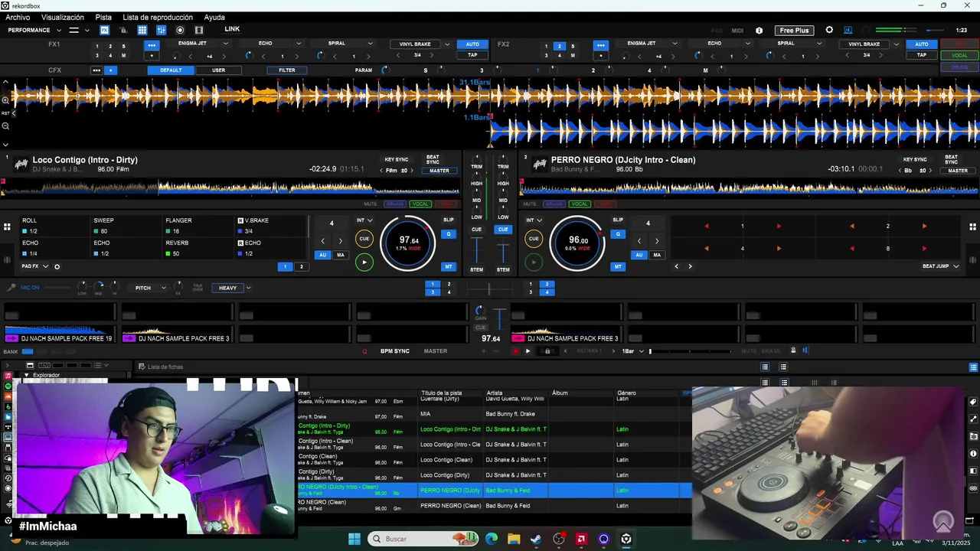The height and width of the screenshot is (551, 980).
Task: Click the sampler quantize Q icon near BPM SYNC
Action: tap(364, 351)
